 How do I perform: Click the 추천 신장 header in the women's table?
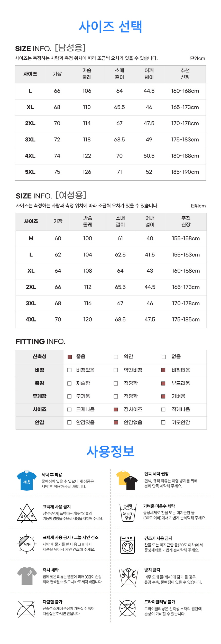pos(186,221)
